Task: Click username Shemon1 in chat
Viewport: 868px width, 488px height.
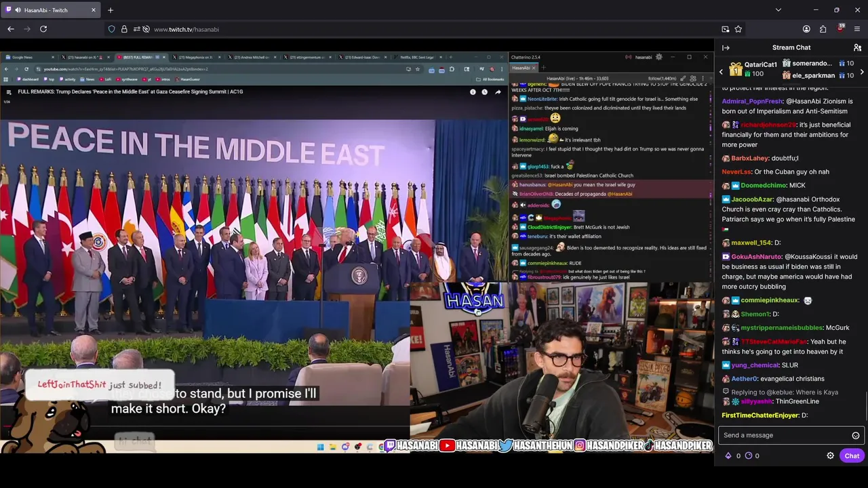Action: (x=755, y=314)
